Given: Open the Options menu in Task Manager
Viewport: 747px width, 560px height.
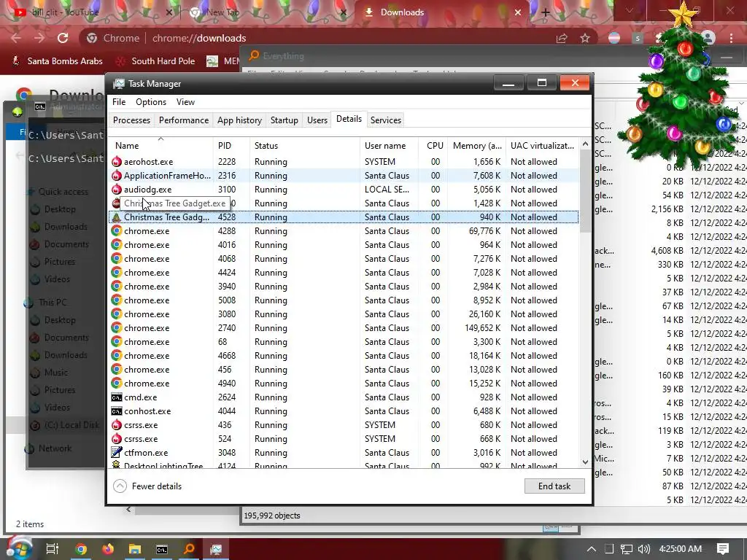Looking at the screenshot, I should click(151, 102).
